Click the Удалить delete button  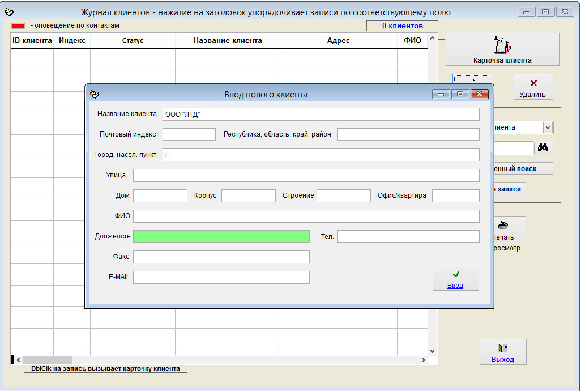533,87
